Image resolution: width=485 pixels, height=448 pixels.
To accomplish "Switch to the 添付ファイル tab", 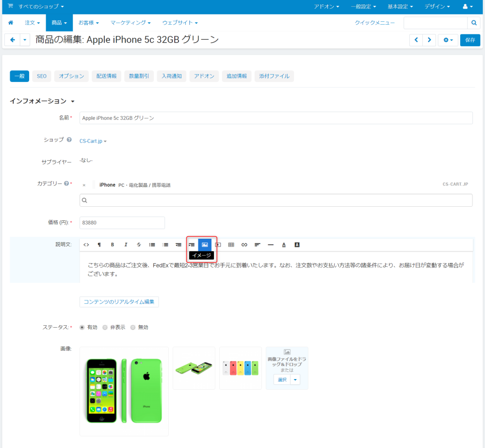I will pos(274,76).
